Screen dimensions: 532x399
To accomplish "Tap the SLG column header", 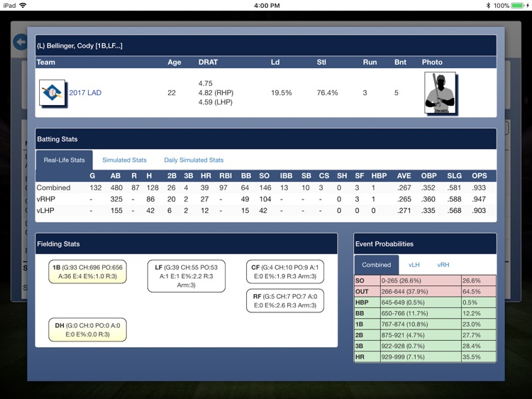I will 454,176.
